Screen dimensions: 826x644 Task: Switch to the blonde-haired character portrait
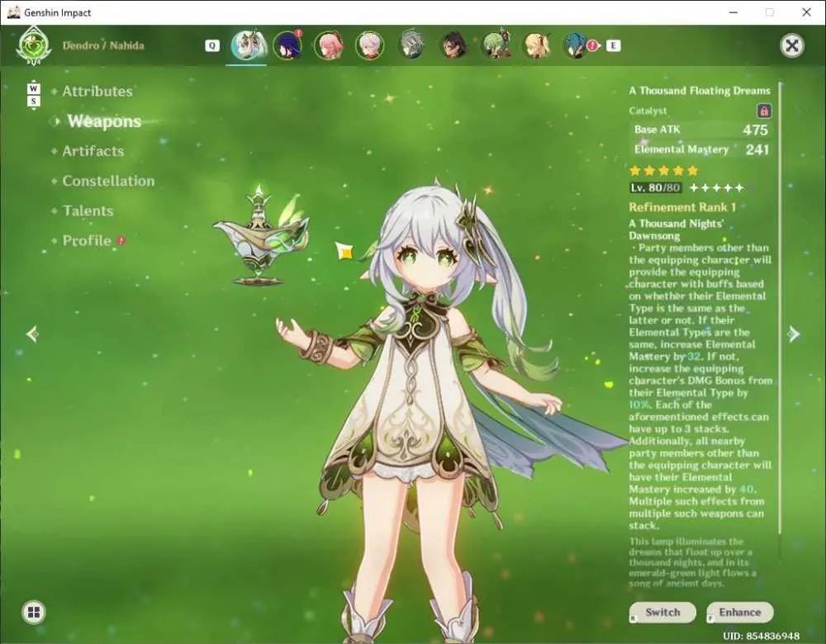536,45
